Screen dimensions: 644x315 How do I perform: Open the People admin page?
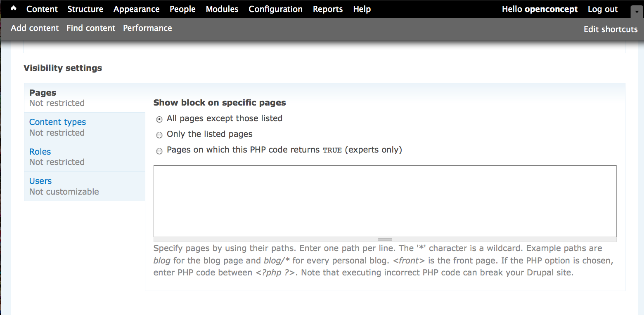(182, 9)
